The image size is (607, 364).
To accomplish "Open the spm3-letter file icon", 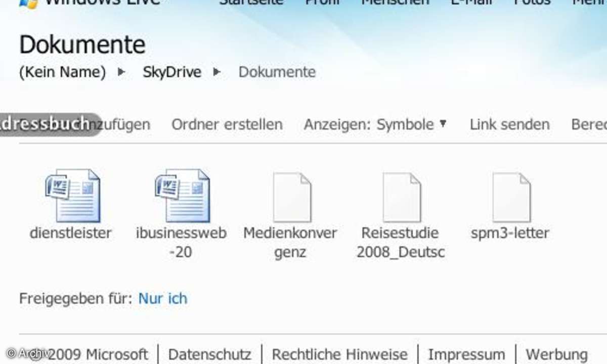I will (x=511, y=197).
